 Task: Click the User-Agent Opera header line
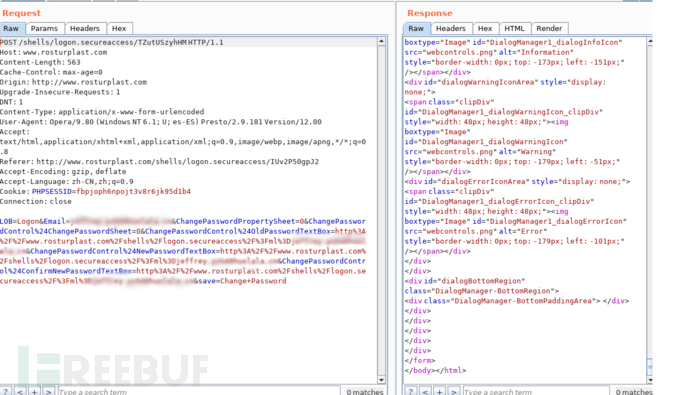161,122
